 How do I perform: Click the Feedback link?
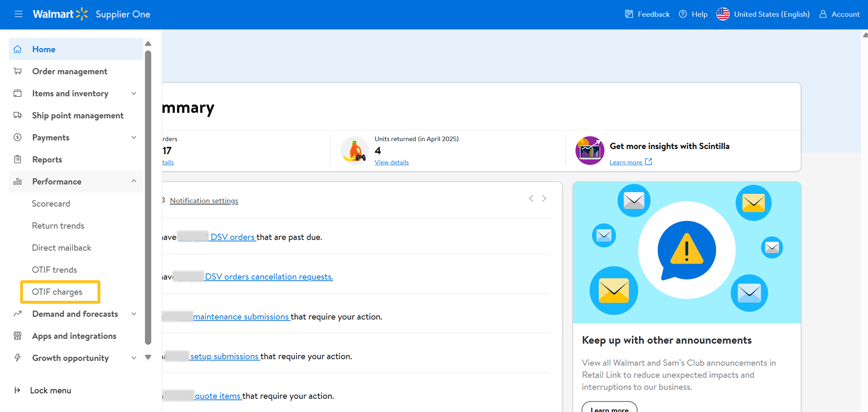[x=653, y=14]
